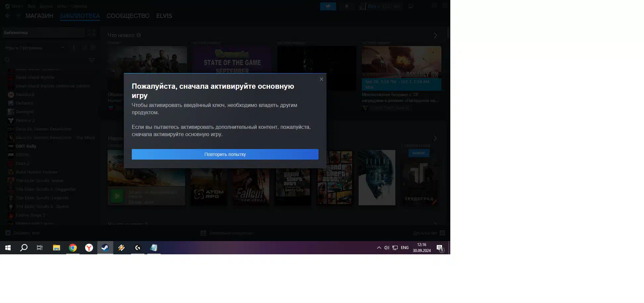
Task: Switch to the МАГАЗИН tab
Action: 39,16
